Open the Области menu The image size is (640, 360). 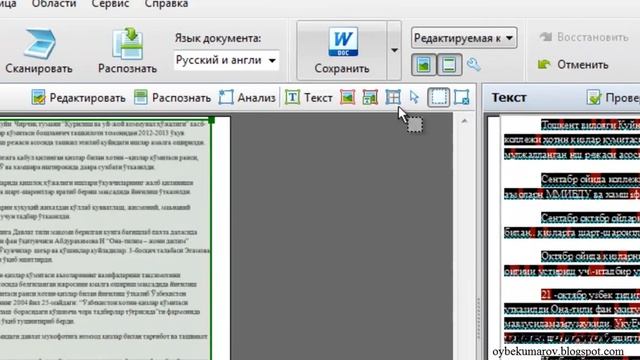pyautogui.click(x=54, y=4)
